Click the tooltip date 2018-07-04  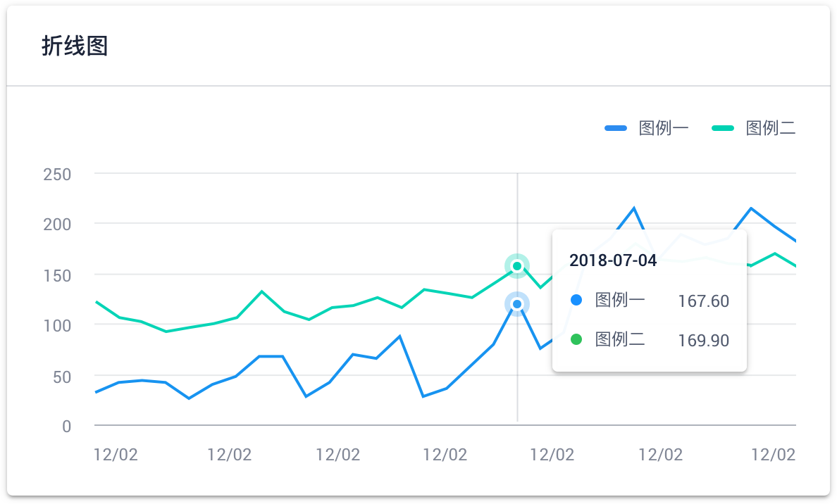pyautogui.click(x=613, y=261)
